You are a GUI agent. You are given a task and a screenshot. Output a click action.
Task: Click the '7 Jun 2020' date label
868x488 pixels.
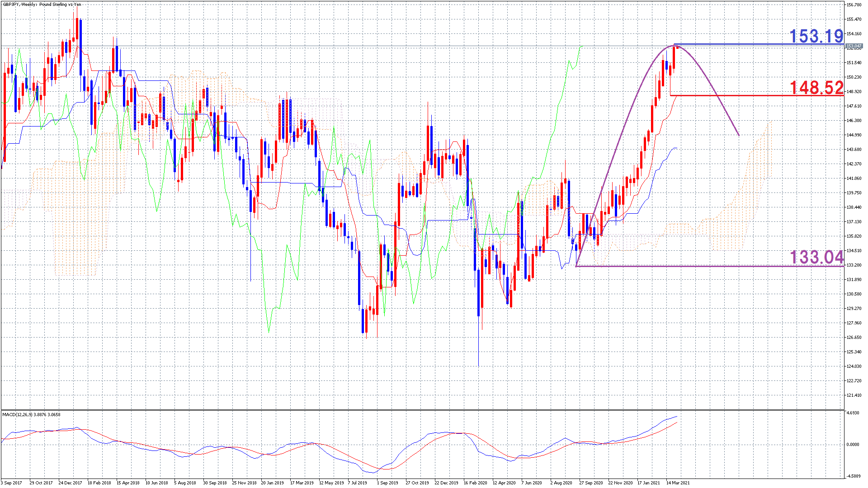click(x=532, y=483)
